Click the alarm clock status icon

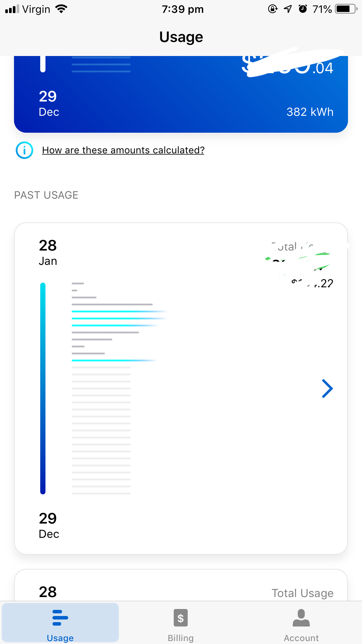303,9
